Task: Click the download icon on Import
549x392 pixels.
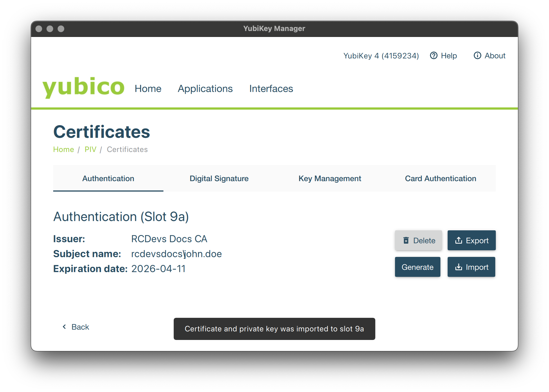Action: point(458,267)
